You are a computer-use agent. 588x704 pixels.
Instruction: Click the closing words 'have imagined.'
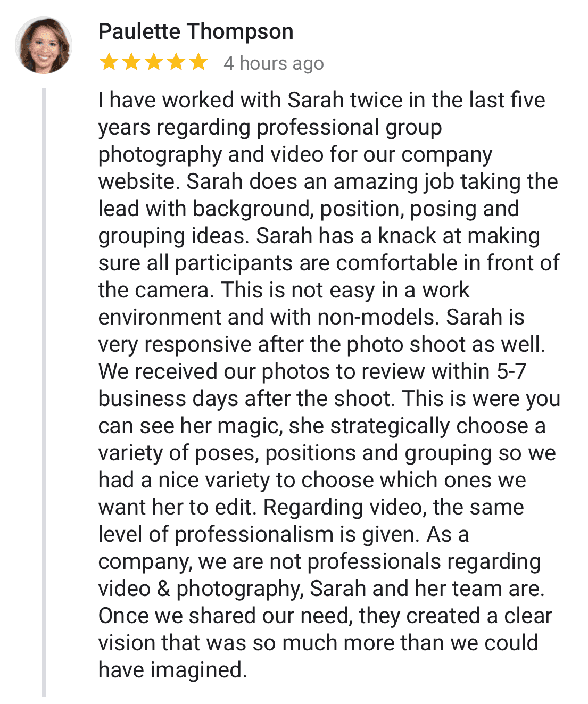173,670
